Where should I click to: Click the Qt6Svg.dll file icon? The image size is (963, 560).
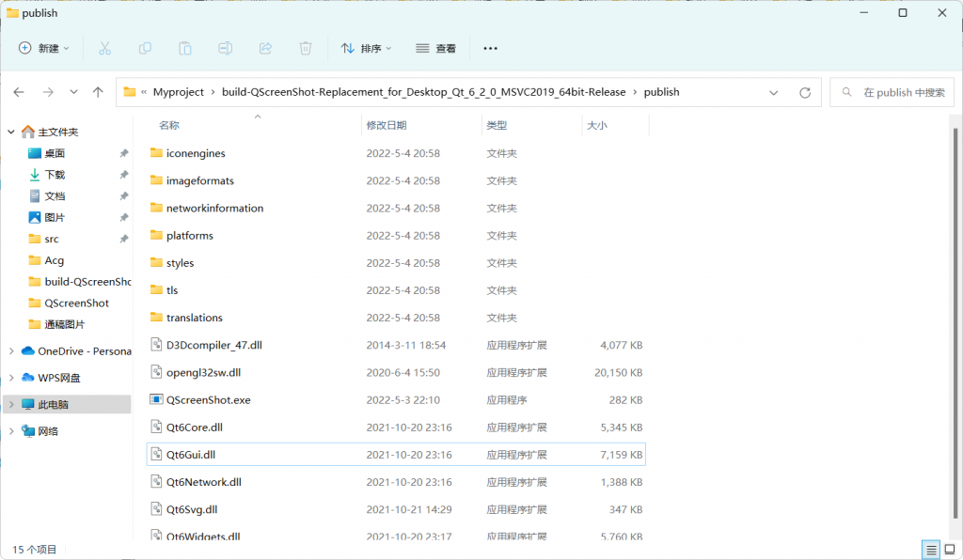(156, 509)
